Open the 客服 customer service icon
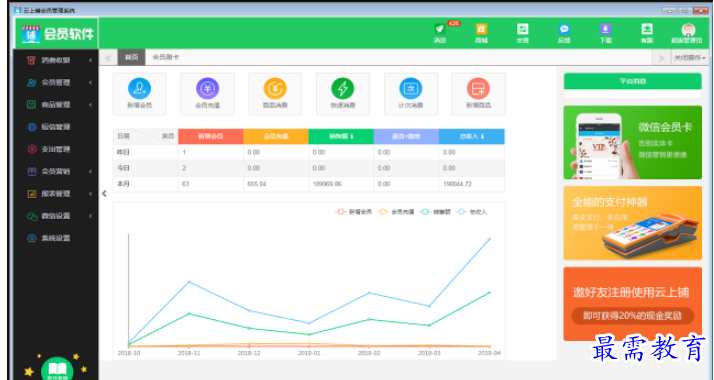Viewport: 714px width, 380px height. tap(647, 29)
